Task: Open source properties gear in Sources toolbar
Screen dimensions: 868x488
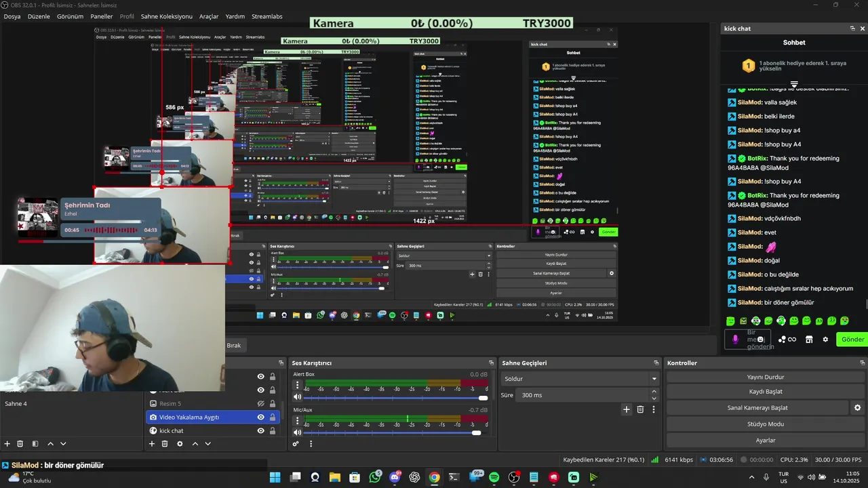Action: pyautogui.click(x=180, y=444)
